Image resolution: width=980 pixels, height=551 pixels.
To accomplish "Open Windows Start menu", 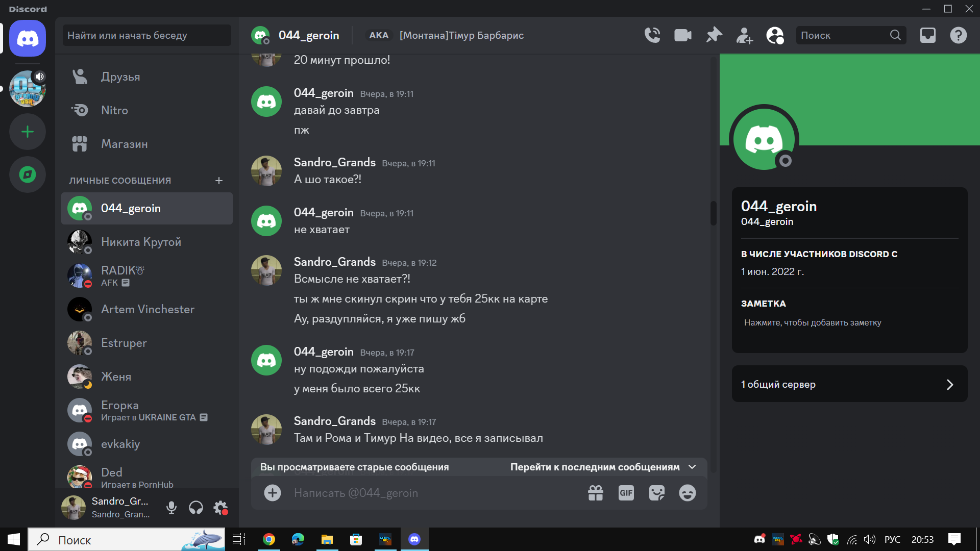I will (14, 539).
